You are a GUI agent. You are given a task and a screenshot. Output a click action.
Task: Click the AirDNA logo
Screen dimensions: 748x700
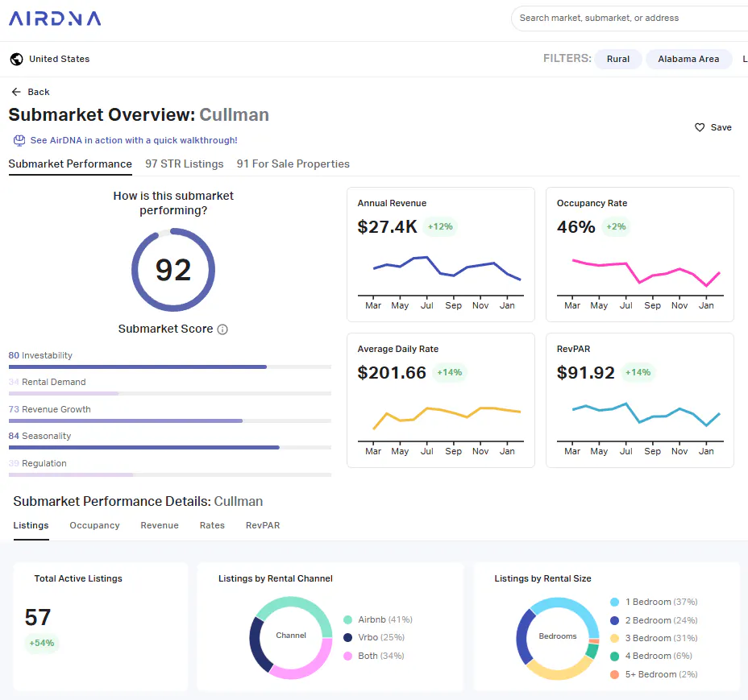(x=55, y=19)
